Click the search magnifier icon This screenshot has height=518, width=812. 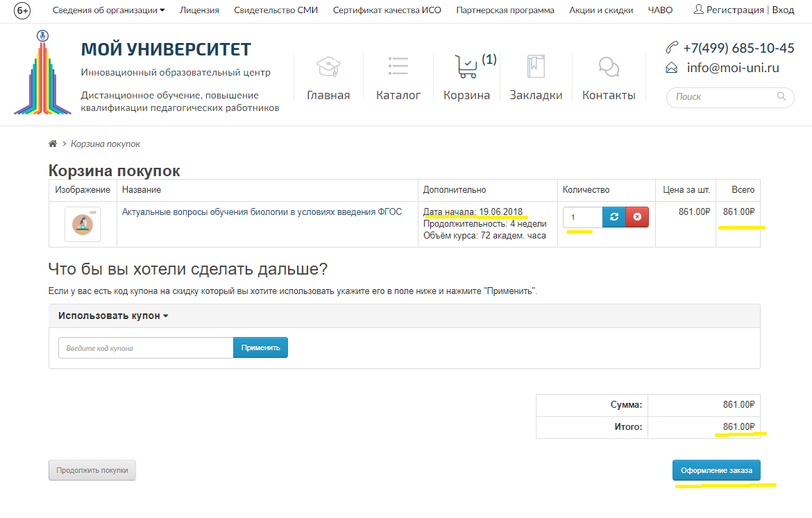781,97
